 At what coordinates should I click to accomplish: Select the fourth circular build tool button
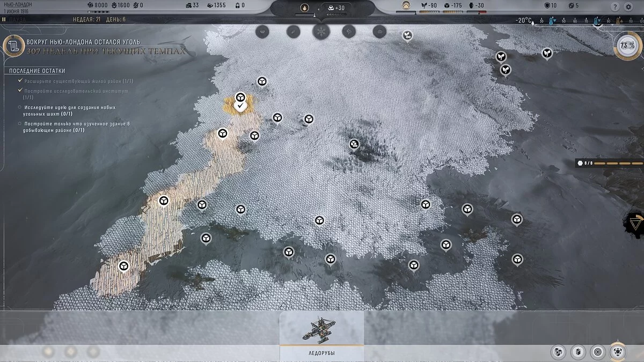click(349, 31)
